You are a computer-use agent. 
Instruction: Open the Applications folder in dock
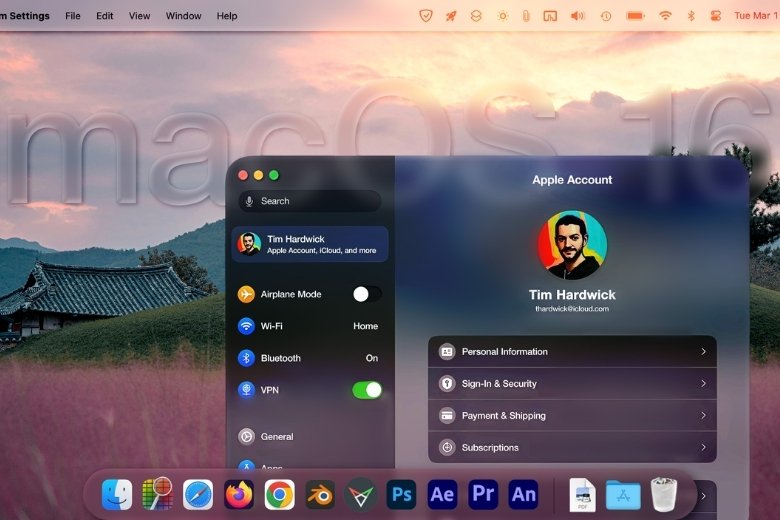click(623, 496)
